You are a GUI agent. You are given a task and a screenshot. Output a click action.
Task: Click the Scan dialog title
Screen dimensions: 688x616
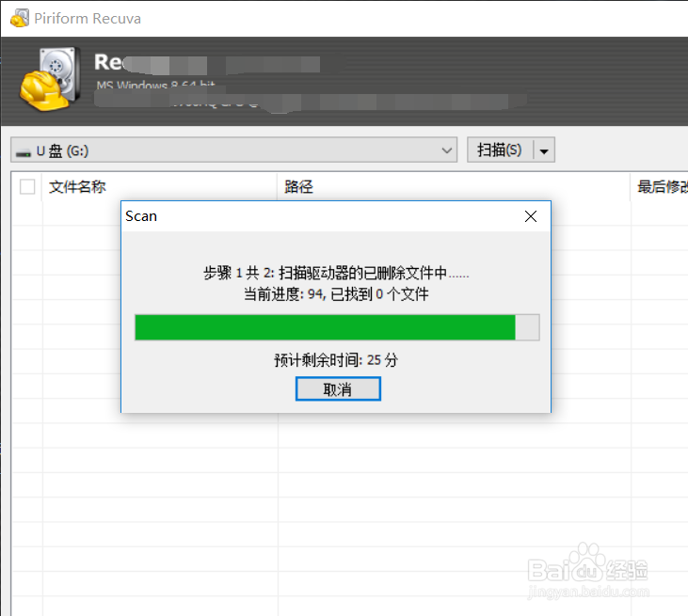(141, 216)
